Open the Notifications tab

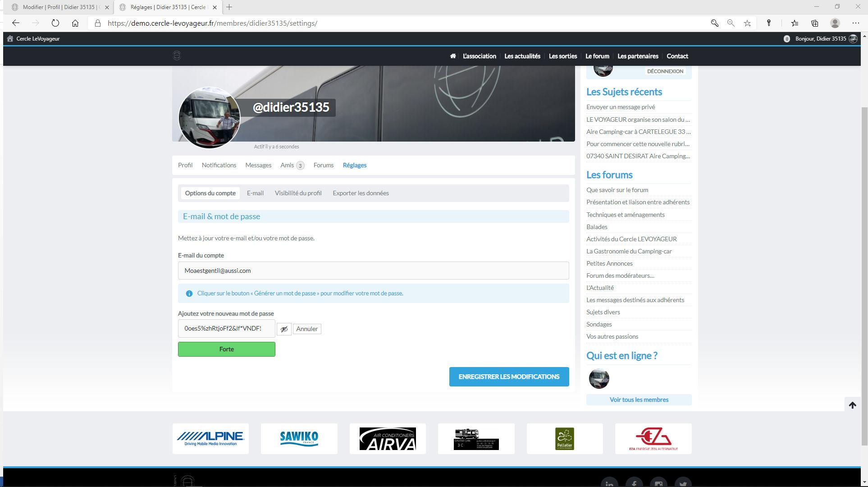pos(219,165)
